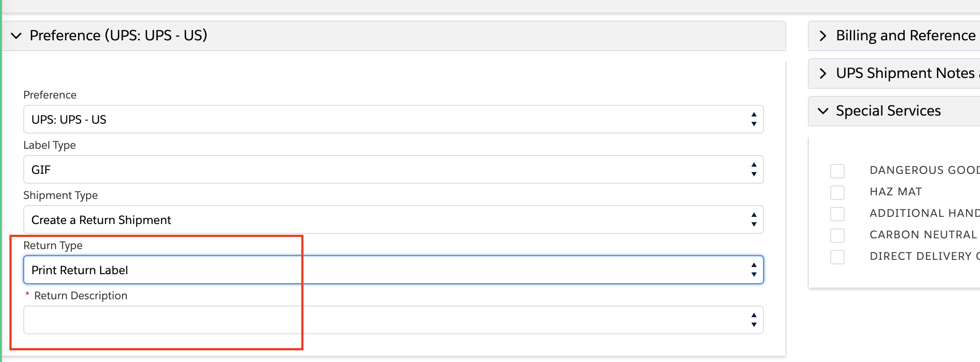Collapse the Preference section chevron

tap(16, 35)
